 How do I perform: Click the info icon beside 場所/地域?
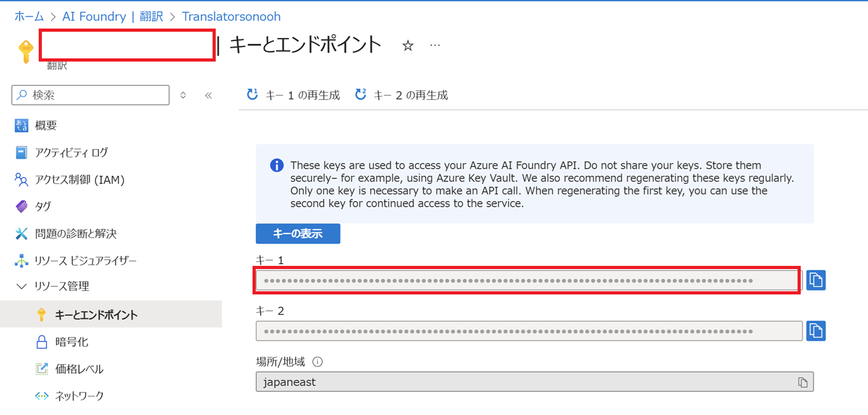tap(318, 362)
